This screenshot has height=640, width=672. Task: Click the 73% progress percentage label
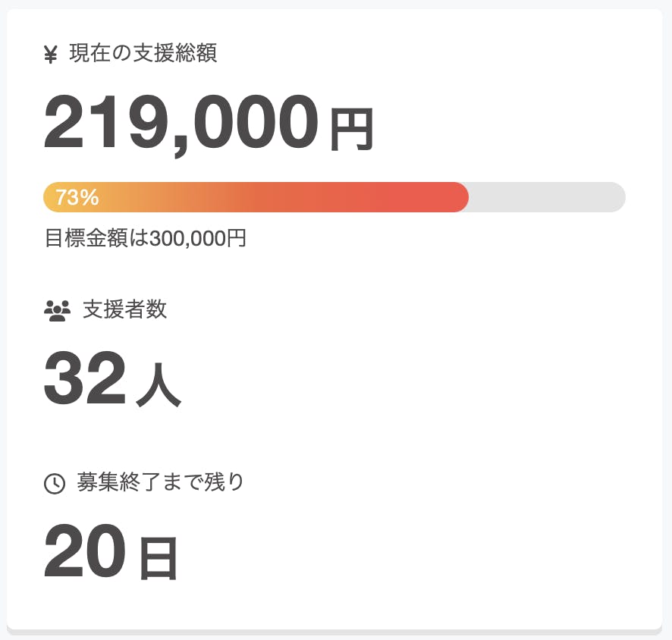(x=77, y=197)
